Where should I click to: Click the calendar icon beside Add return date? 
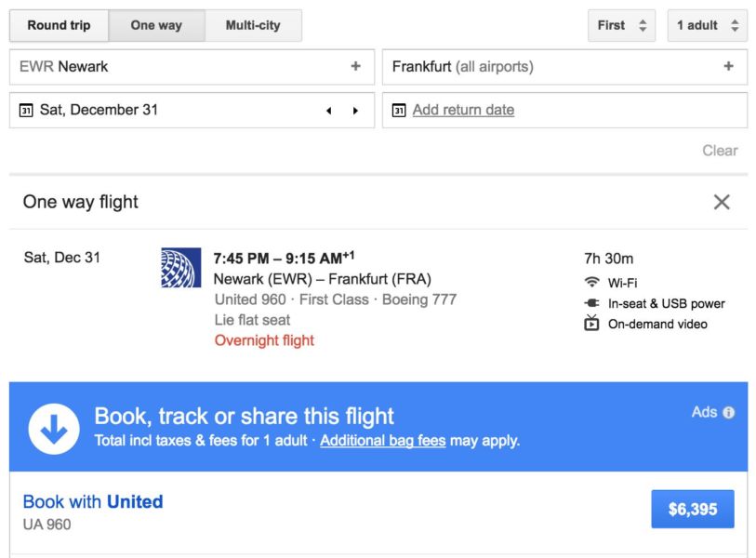pos(399,111)
